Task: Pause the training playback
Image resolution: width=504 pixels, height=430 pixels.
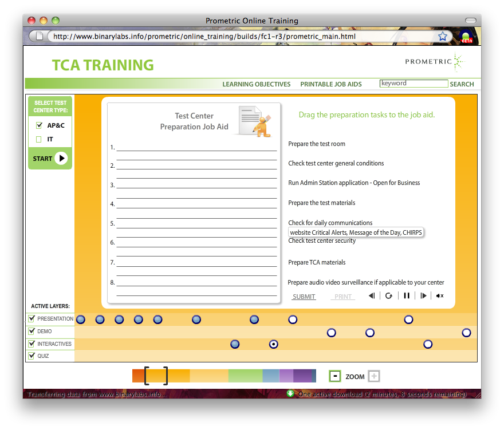Action: [x=407, y=296]
